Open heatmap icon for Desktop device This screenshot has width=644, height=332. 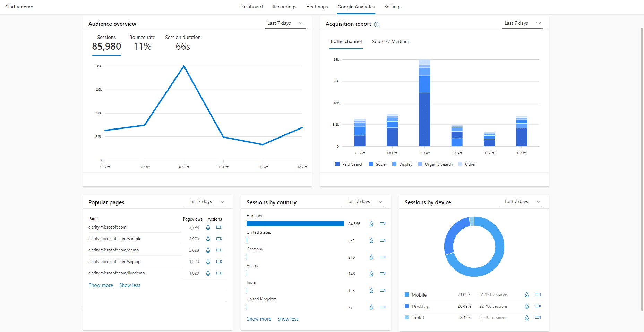point(527,306)
